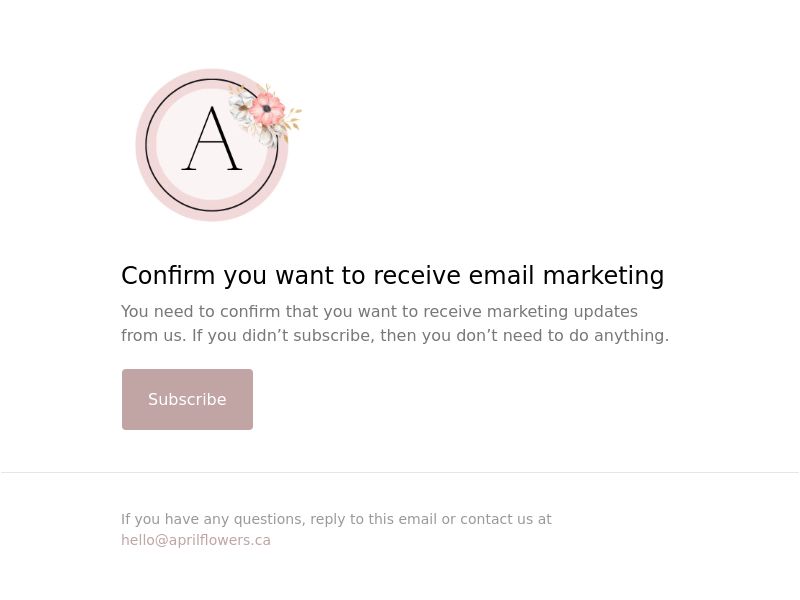Click 'If you have any questions' footer text
This screenshot has height=600, width=800.
213,519
